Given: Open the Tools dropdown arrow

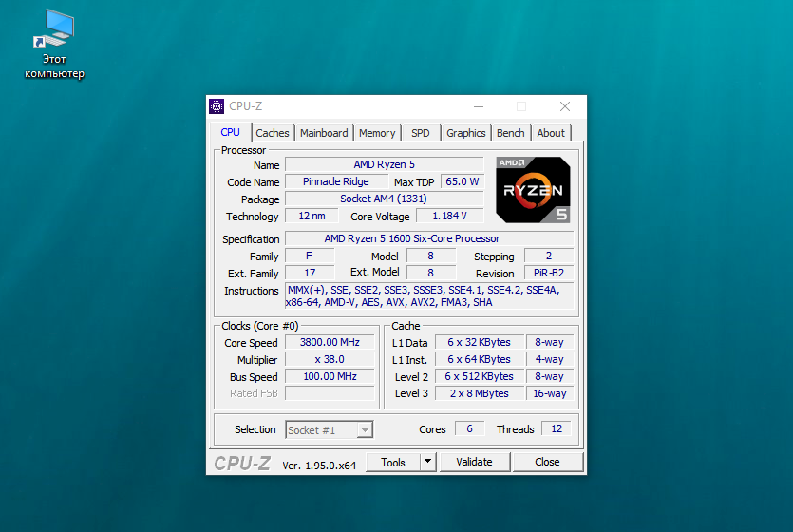Looking at the screenshot, I should click(427, 463).
